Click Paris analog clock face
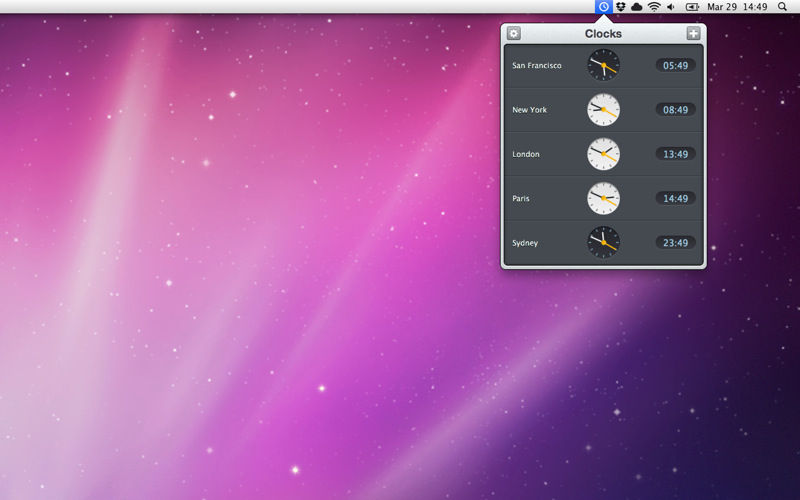The image size is (800, 500). tap(604, 198)
